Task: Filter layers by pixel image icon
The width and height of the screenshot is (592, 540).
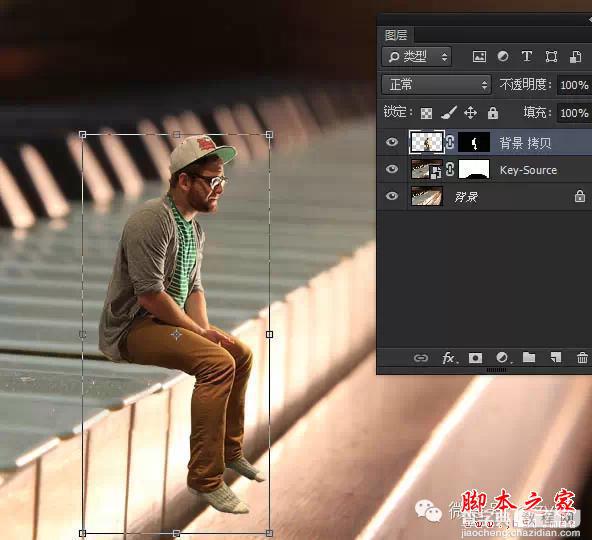Action: (479, 57)
